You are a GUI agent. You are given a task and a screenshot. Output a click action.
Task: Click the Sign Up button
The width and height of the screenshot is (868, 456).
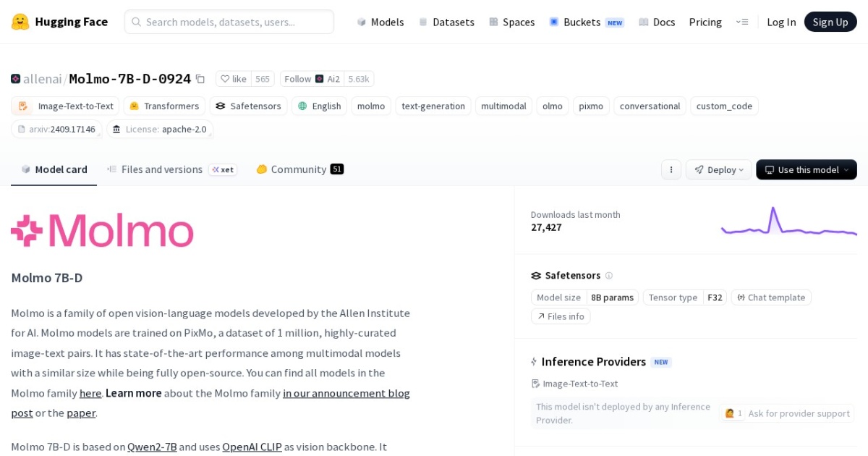830,22
